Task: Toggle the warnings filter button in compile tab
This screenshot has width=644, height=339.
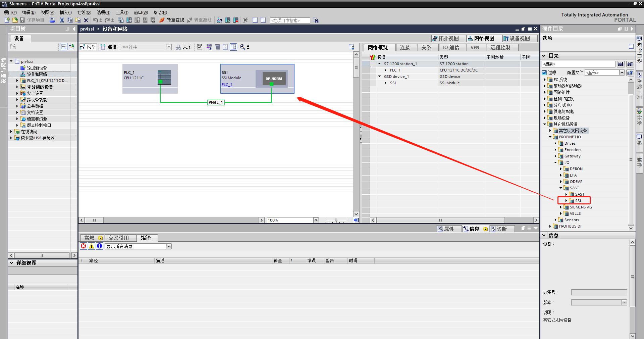Action: point(92,246)
